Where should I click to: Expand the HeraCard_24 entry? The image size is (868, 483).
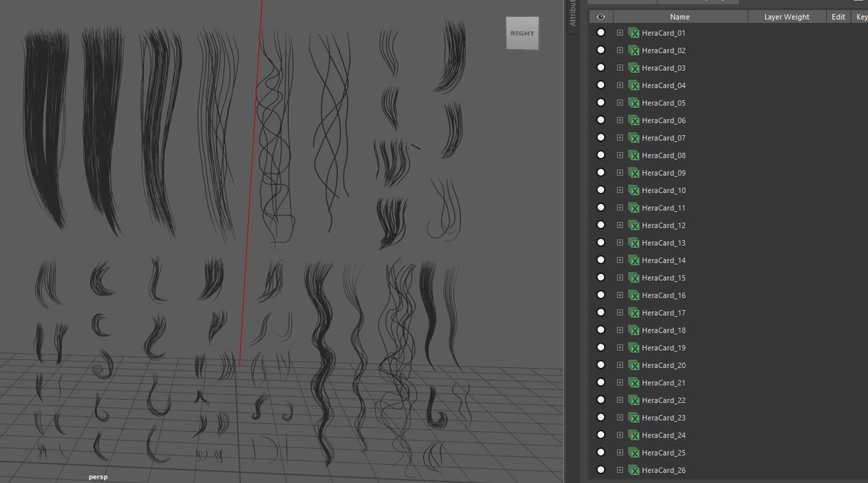click(620, 435)
